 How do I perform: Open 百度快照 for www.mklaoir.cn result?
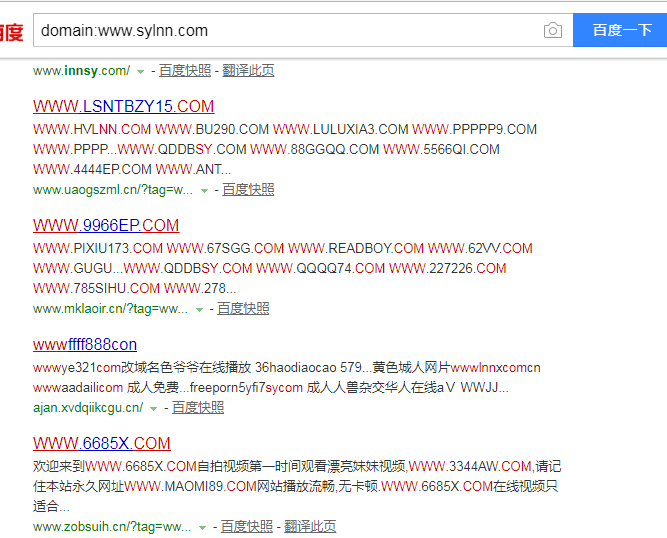pos(243,309)
